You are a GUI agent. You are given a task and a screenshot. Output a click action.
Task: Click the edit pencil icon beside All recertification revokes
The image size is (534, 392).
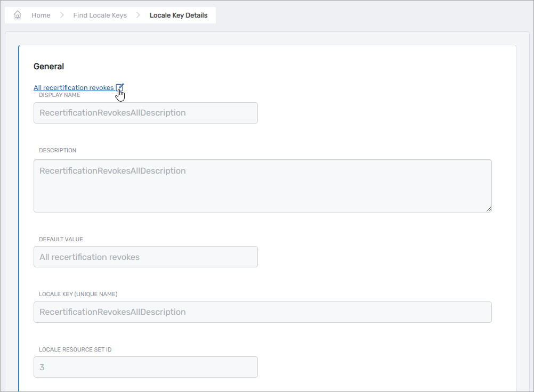119,87
